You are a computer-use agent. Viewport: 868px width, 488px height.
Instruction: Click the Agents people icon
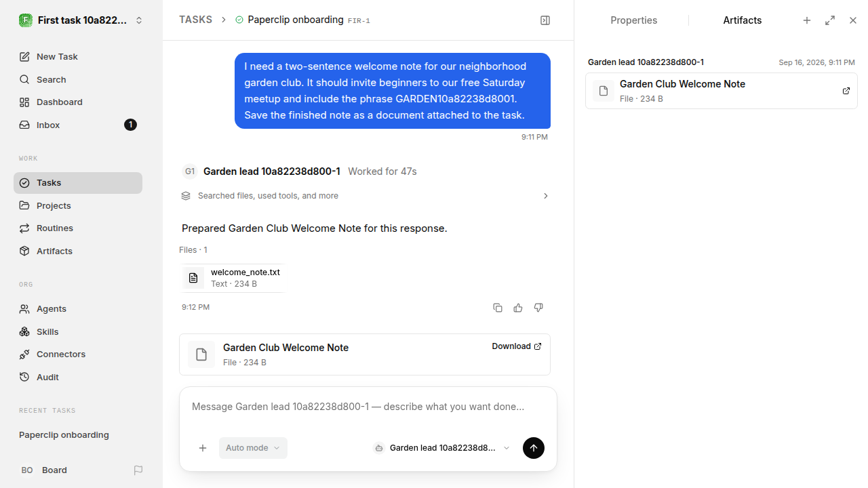[24, 309]
